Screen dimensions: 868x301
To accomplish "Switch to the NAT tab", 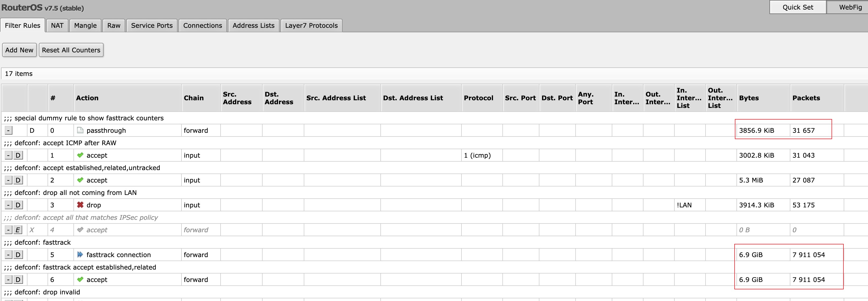I will 57,26.
